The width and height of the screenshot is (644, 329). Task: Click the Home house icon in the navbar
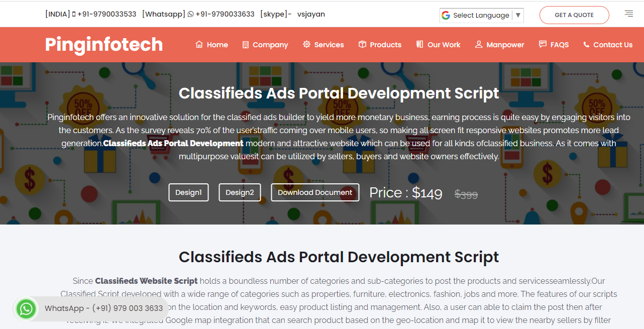tap(199, 44)
